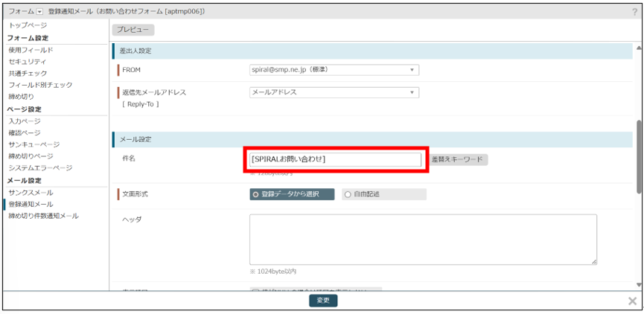644x314 pixels.
Task: Click the [ Reply-To ] label
Action: pos(141,104)
